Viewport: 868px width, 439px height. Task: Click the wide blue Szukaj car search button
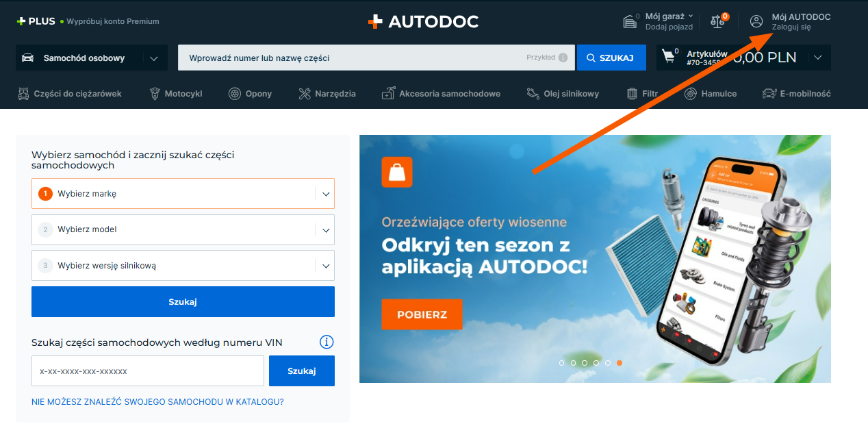[x=183, y=302]
